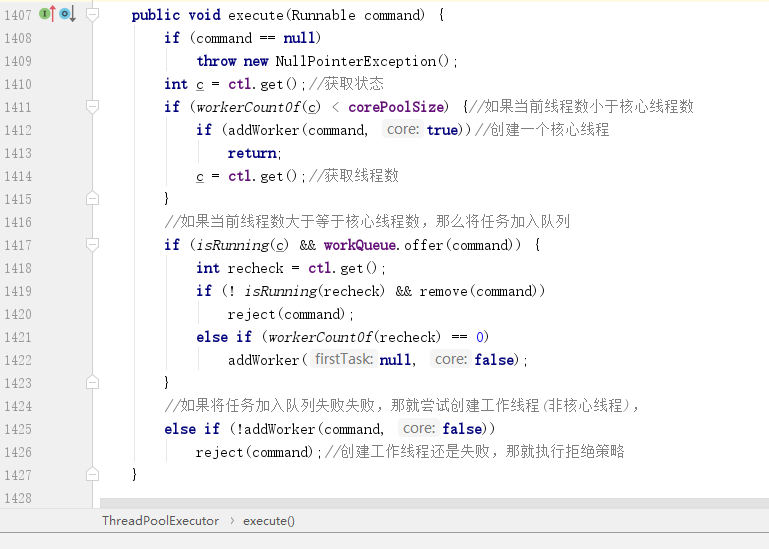Click line number 1422 in the gutter

[18, 360]
